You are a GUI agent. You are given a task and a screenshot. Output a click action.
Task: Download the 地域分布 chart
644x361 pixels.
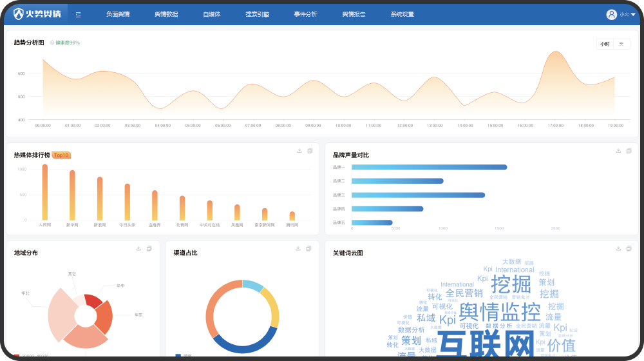point(138,249)
